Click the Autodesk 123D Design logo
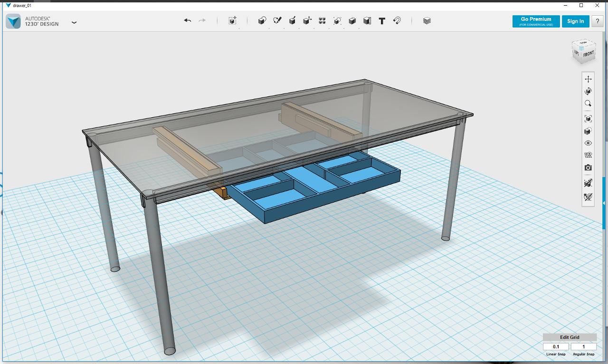The height and width of the screenshot is (364, 608). click(x=13, y=21)
